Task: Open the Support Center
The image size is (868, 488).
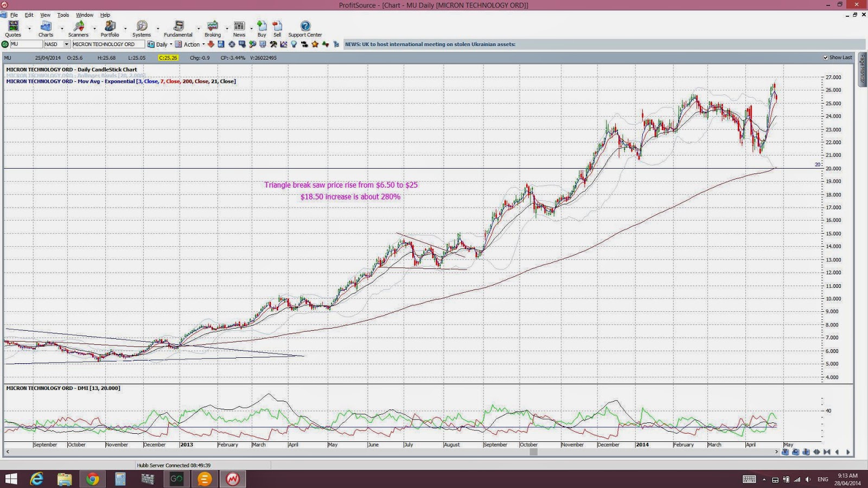Action: [x=305, y=29]
